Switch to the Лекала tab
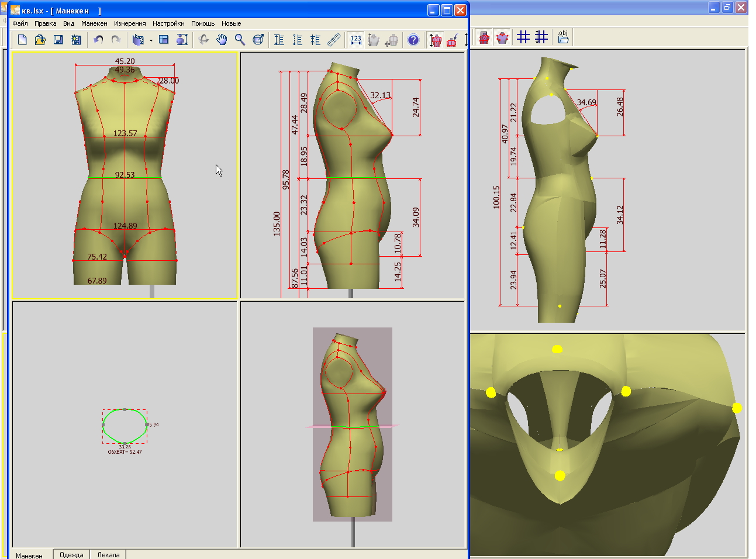756x559 pixels. (108, 554)
